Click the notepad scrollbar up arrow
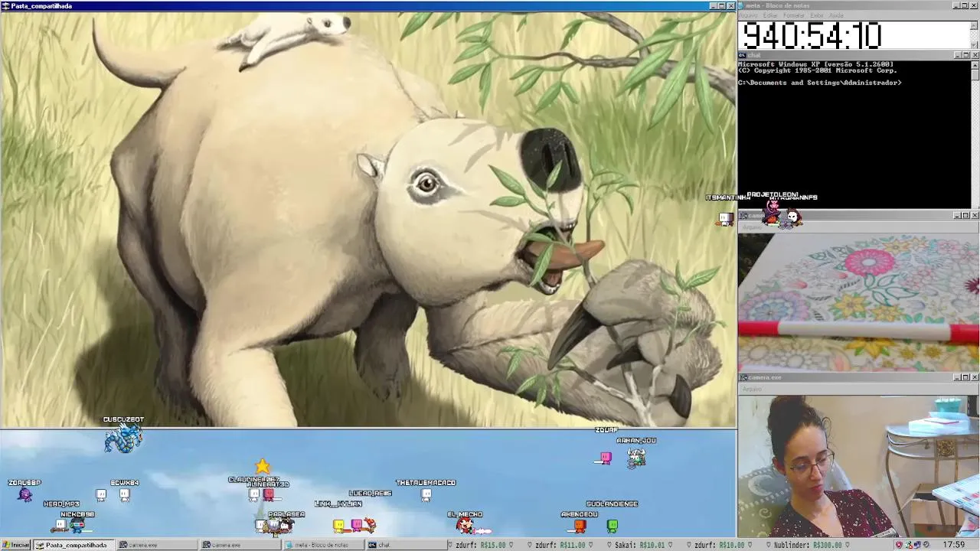The image size is (980, 551). tap(975, 25)
